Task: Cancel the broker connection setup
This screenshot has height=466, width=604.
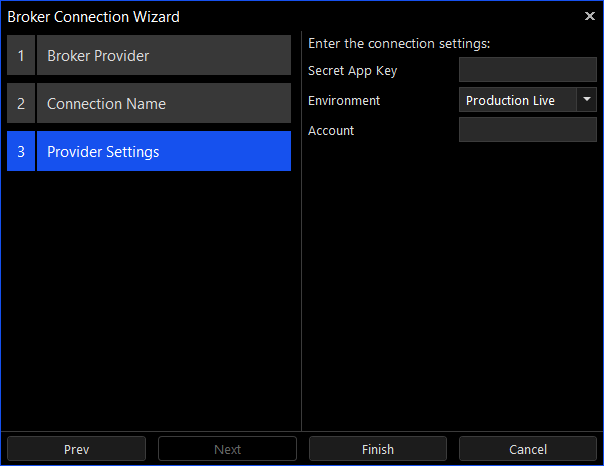Action: [x=528, y=449]
